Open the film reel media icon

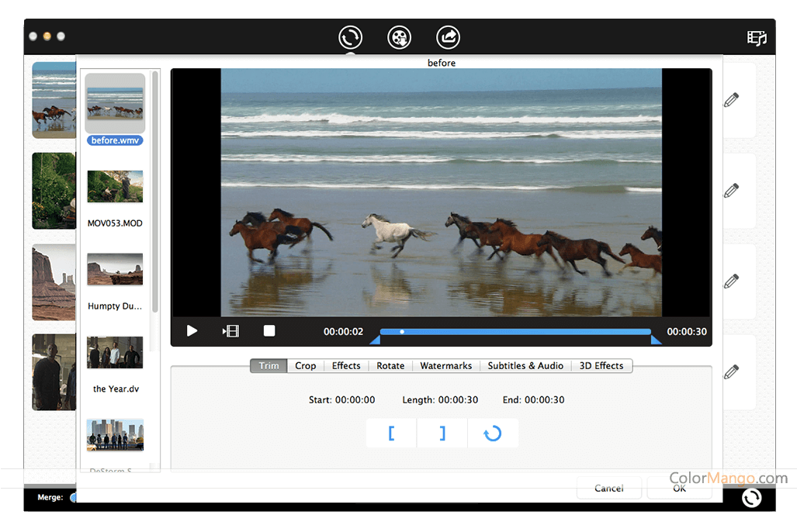(399, 37)
